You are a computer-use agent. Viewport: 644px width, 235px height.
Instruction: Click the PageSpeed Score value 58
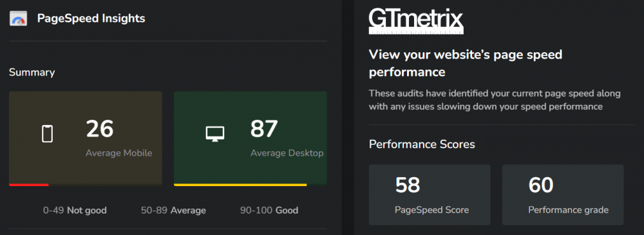point(408,185)
